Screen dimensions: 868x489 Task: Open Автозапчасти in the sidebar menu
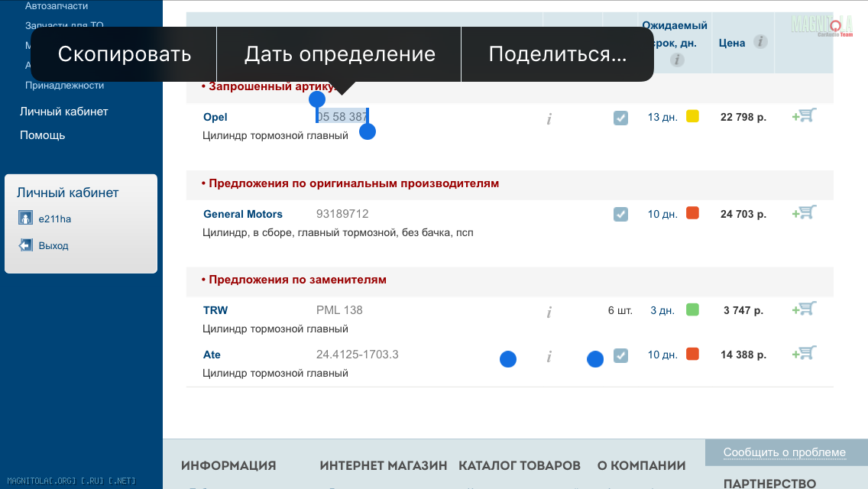(57, 6)
